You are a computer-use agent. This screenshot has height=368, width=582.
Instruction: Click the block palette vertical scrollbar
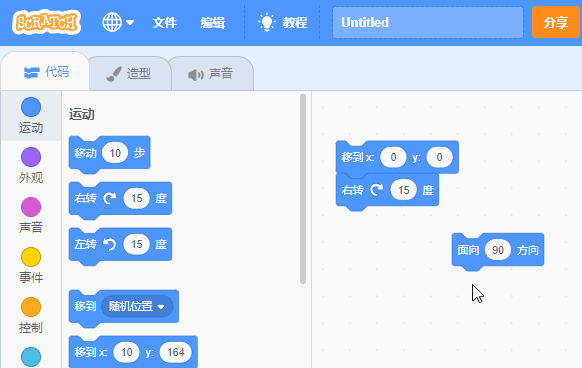coord(303,189)
